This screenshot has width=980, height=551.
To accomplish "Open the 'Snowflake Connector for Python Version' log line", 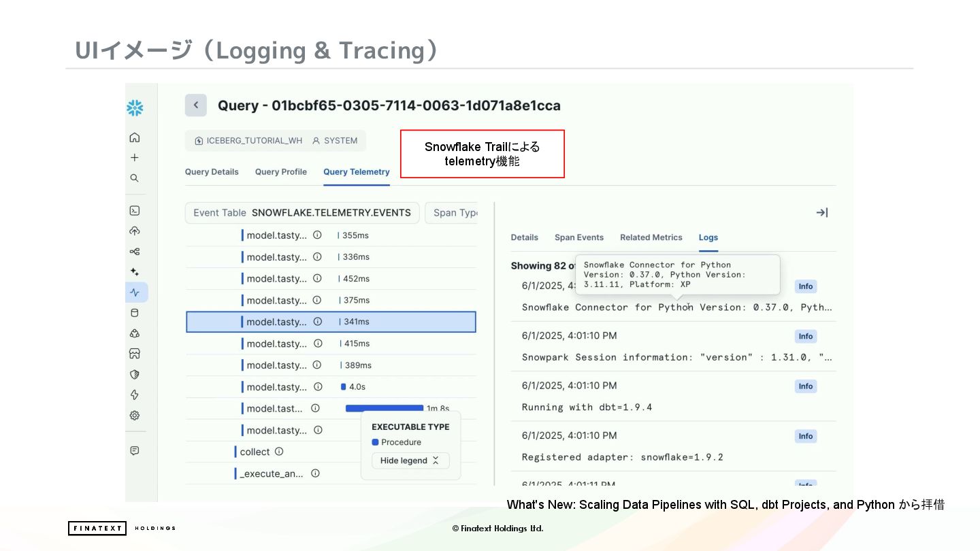I will [x=677, y=307].
